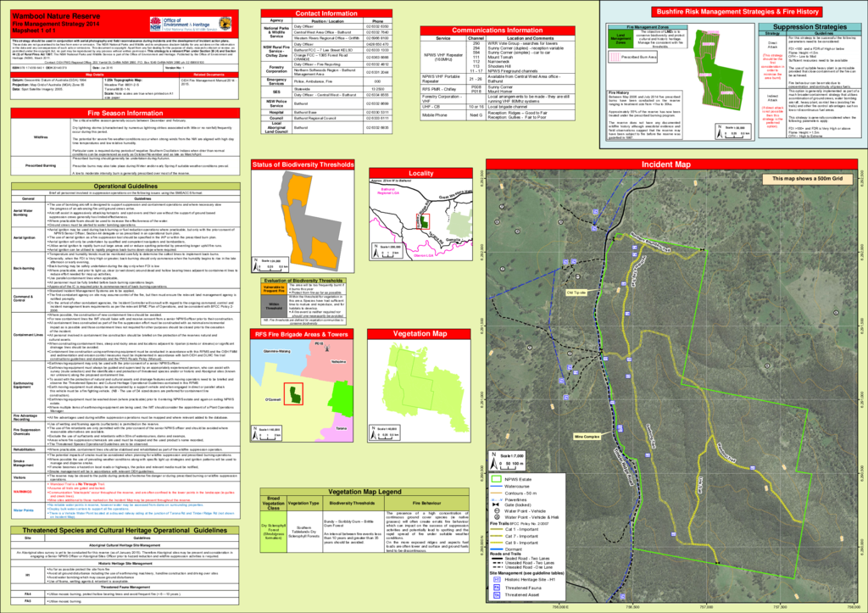The height and width of the screenshot is (613, 868).
Task: Click the Back-burning row label
Action: click(24, 268)
